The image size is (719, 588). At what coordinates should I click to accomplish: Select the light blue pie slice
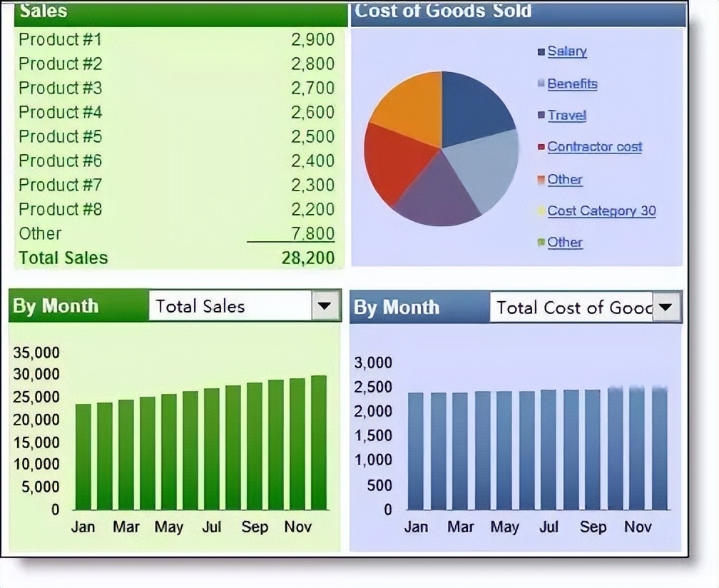(x=486, y=168)
